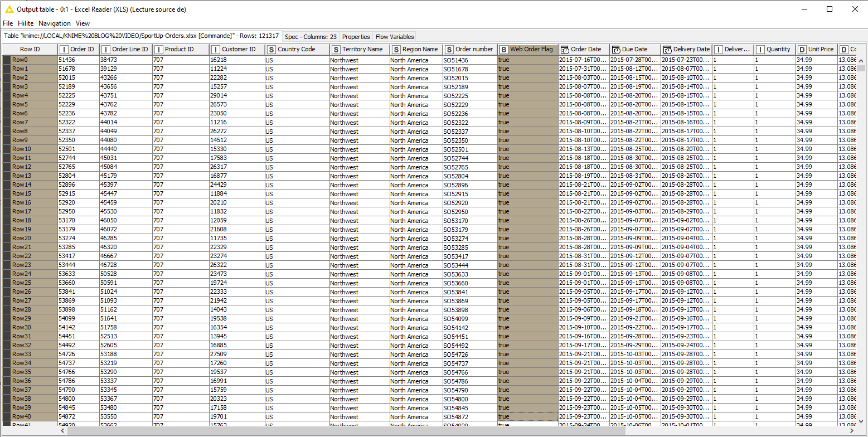Click the date type icon of Due Date
The image size is (868, 437).
(616, 50)
